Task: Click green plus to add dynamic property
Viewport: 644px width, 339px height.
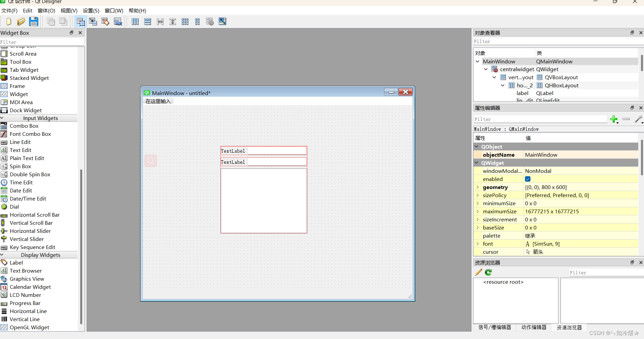Action: 614,119
